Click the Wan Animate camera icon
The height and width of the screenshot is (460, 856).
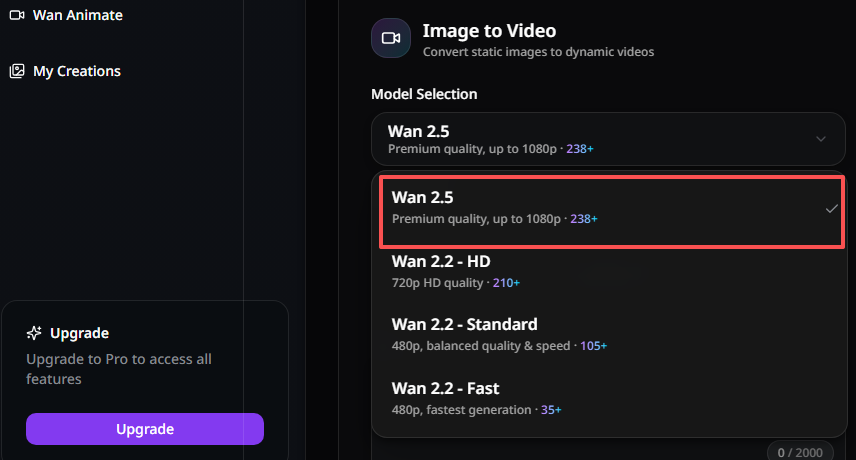tap(16, 15)
